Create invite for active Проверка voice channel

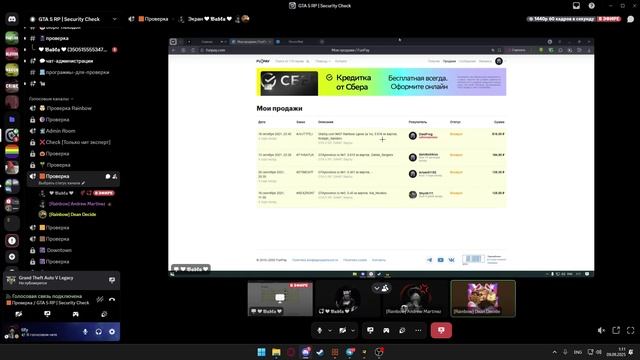pyautogui.click(x=115, y=176)
